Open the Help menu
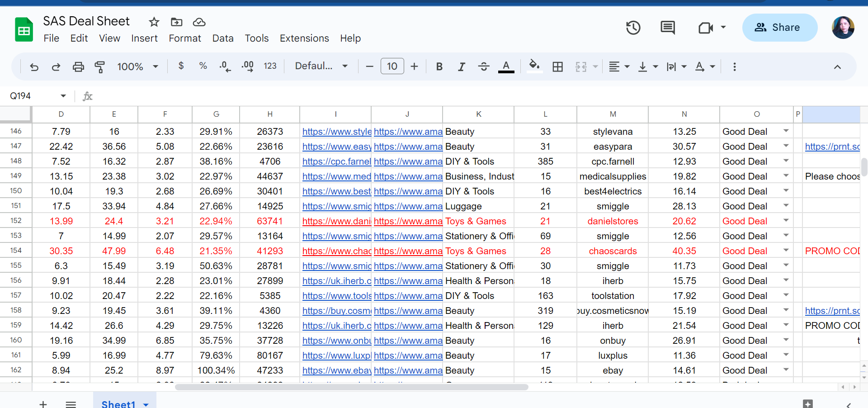868x408 pixels. [350, 38]
